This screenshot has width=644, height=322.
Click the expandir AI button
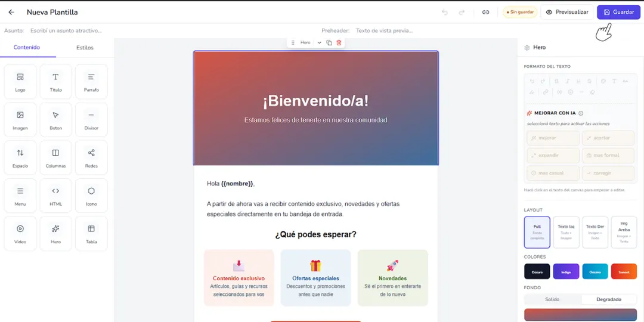point(553,156)
